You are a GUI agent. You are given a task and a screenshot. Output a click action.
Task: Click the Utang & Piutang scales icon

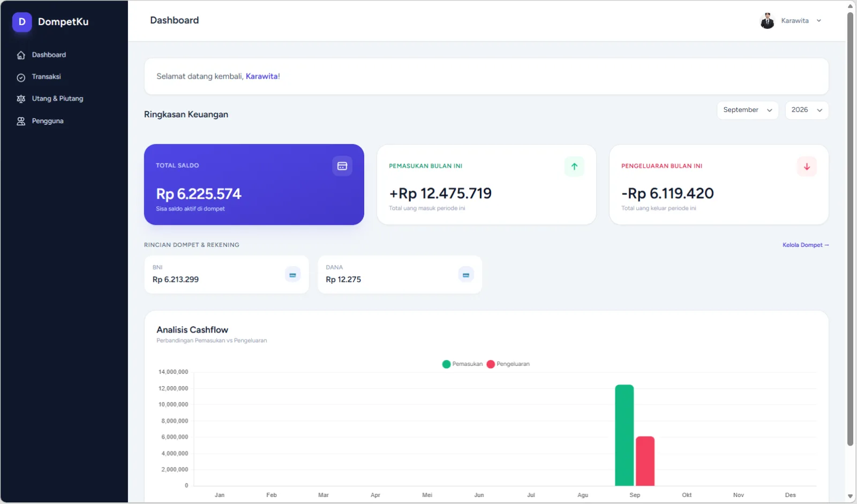point(21,99)
